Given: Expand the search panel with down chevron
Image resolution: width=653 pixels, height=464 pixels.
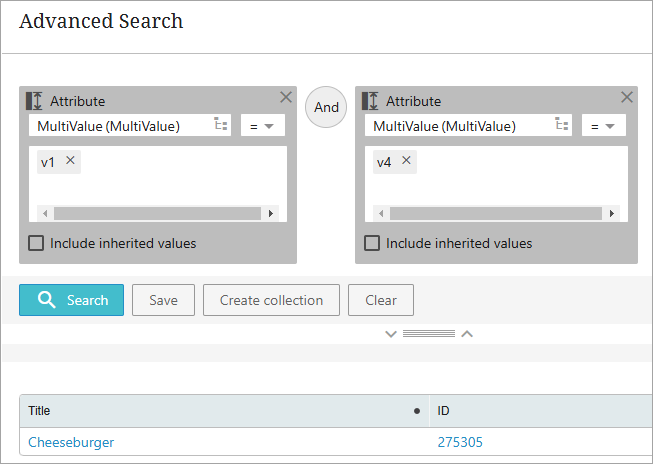Looking at the screenshot, I should [391, 334].
